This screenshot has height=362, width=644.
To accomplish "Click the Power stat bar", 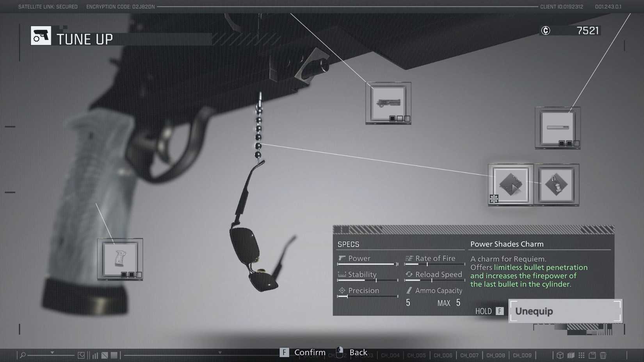I will pyautogui.click(x=367, y=264).
